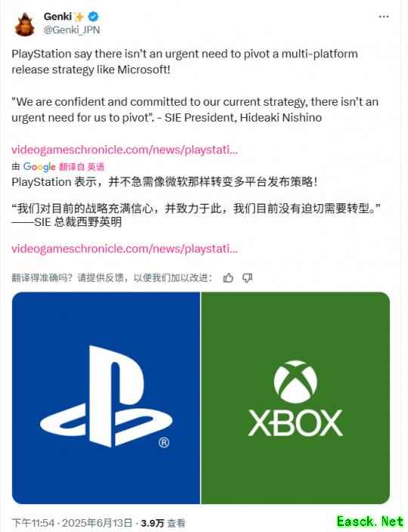The height and width of the screenshot is (532, 408).
Task: Click the thumbs up translation feedback icon
Action: (x=228, y=278)
